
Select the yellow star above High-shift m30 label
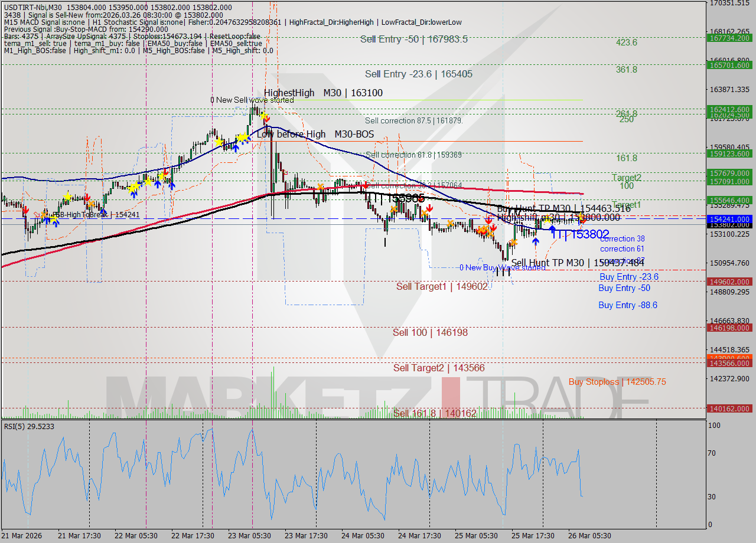547,219
